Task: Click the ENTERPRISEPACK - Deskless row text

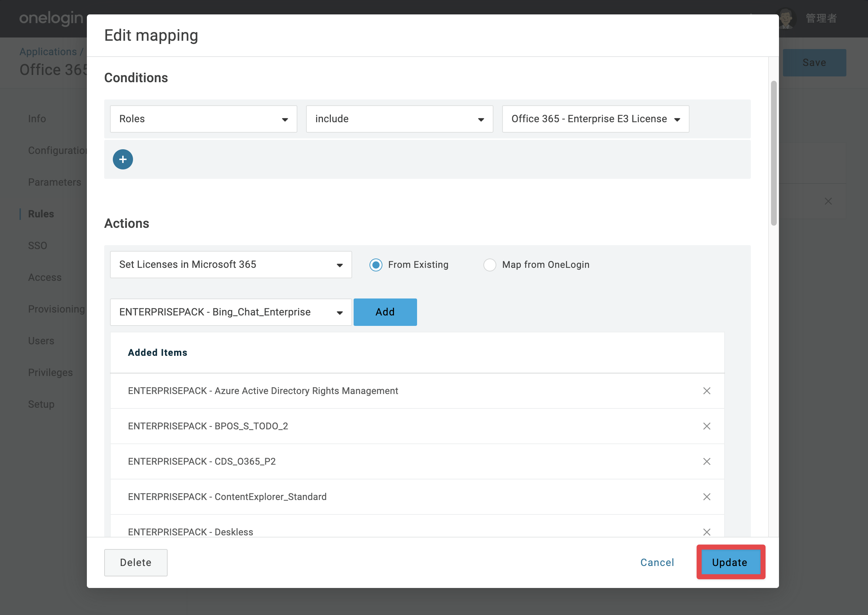Action: [190, 532]
